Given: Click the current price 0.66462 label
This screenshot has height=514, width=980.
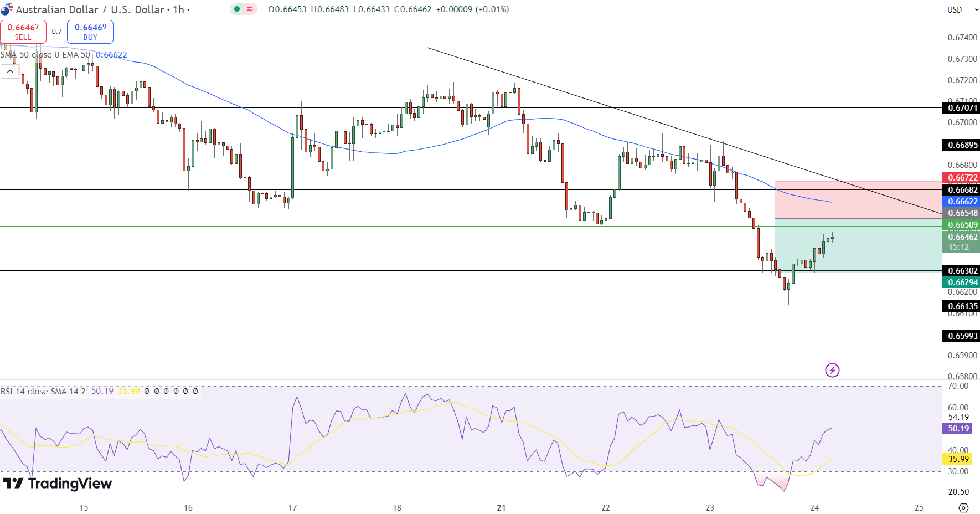Looking at the screenshot, I should (962, 237).
